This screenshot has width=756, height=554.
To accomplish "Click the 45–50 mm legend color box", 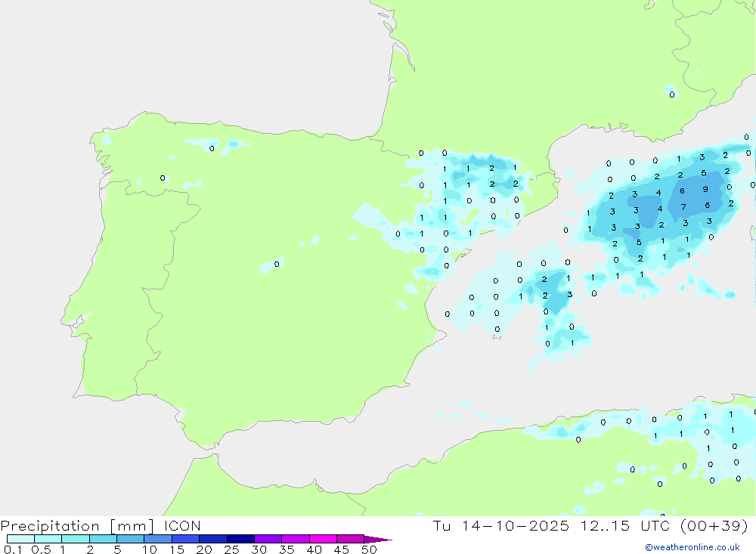I will click(351, 539).
